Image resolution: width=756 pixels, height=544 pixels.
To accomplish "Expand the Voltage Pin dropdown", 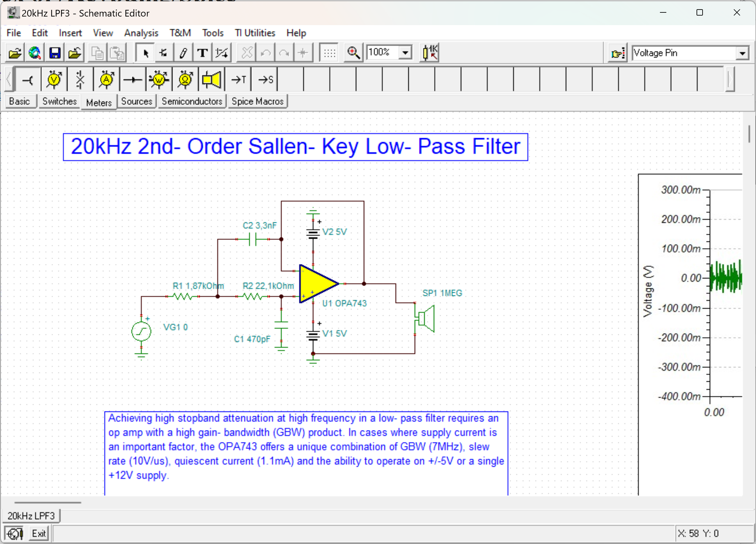I will (742, 53).
